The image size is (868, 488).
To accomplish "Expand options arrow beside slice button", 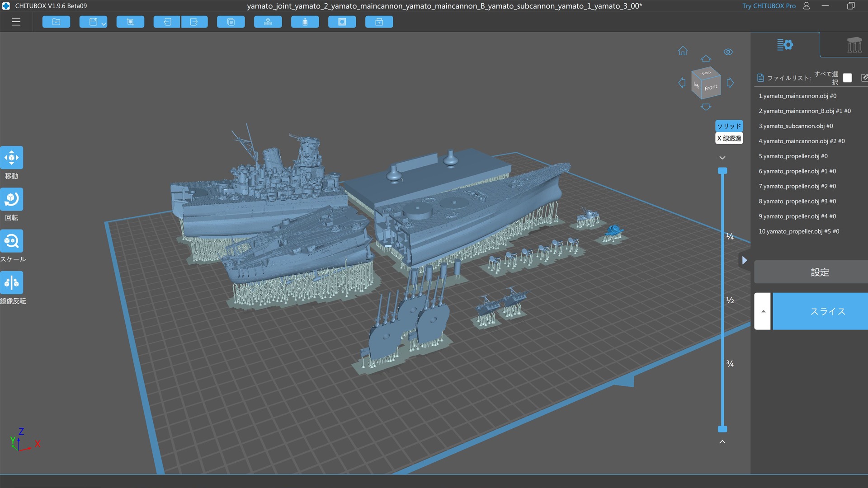I will click(763, 311).
